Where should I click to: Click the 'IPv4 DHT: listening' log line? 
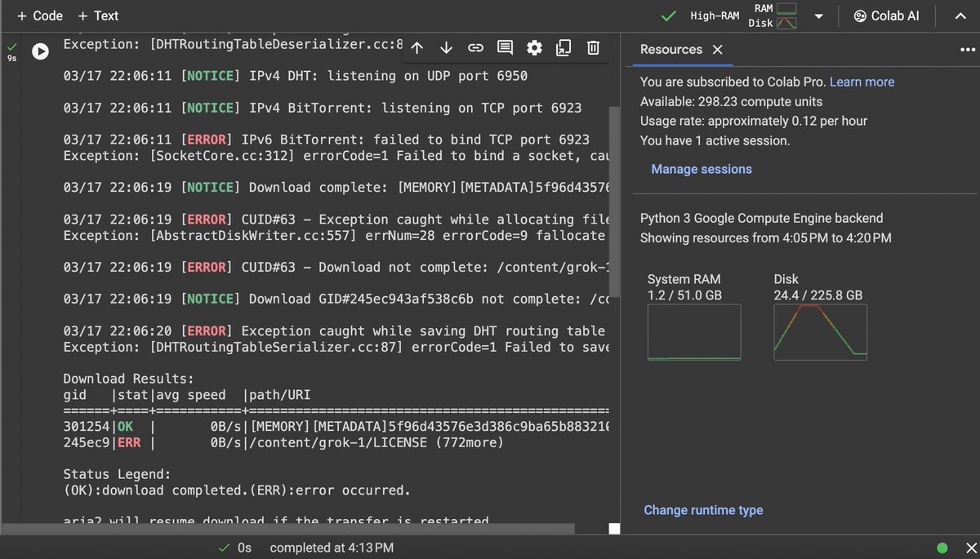[x=296, y=76]
